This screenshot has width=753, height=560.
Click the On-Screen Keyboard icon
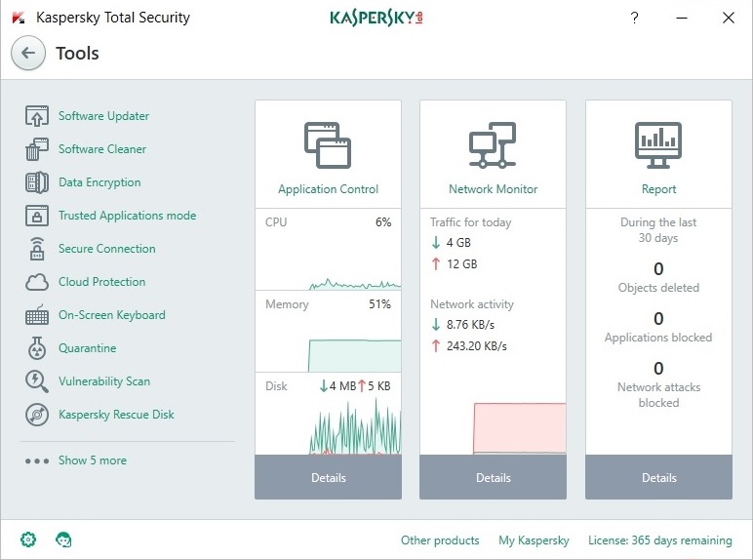(37, 315)
